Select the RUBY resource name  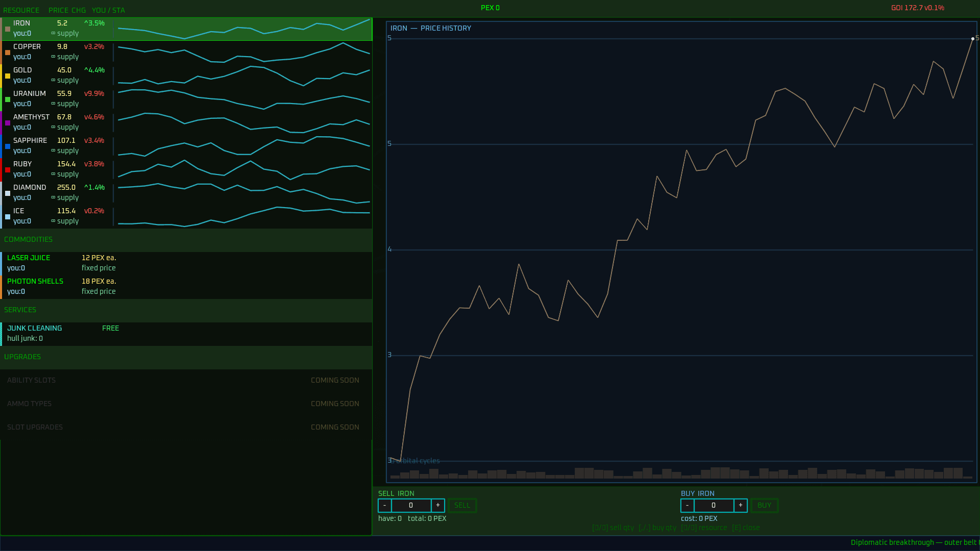(x=22, y=164)
